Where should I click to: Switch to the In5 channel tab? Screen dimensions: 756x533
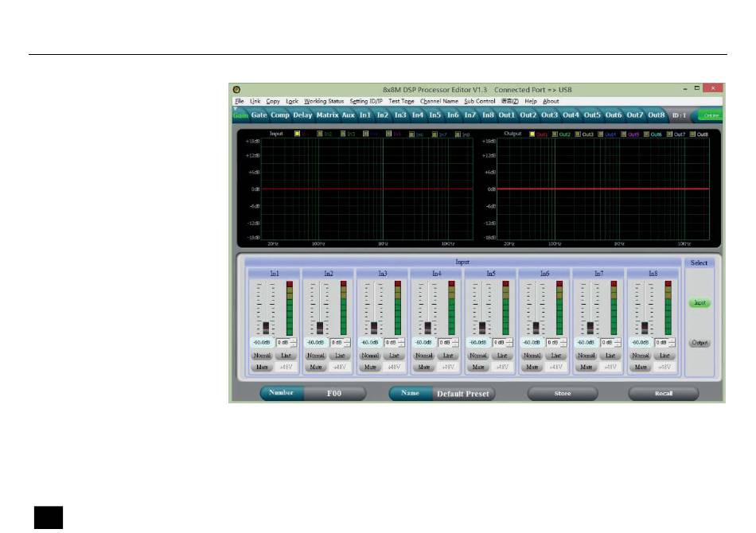coord(435,115)
